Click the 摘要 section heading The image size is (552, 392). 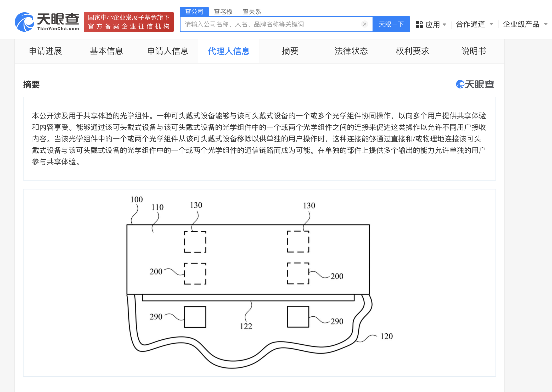(x=31, y=85)
